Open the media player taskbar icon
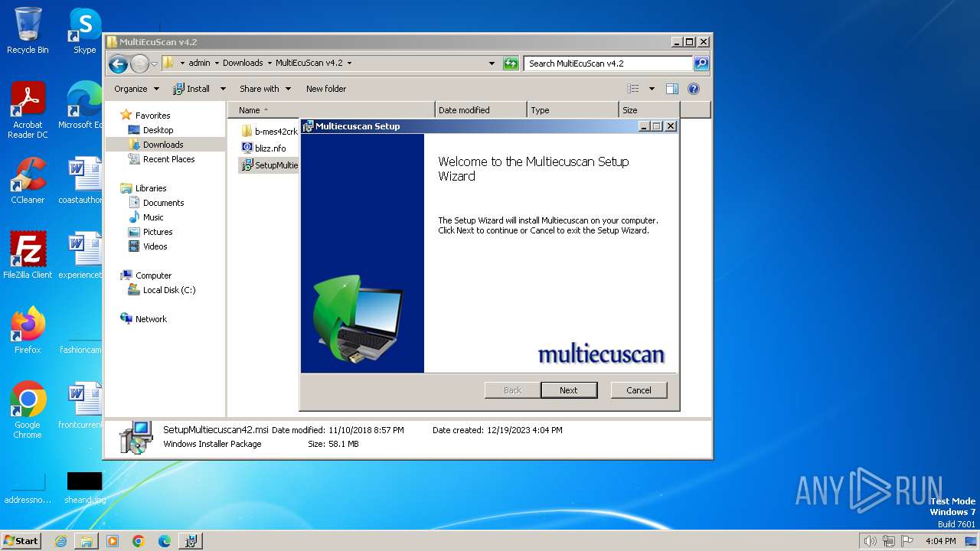 coord(113,541)
